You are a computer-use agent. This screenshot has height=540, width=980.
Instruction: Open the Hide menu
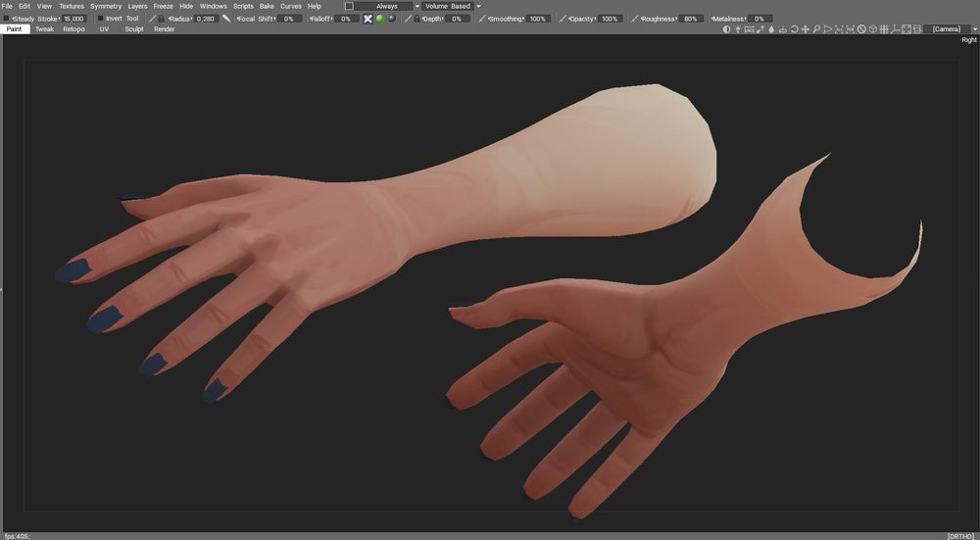[x=186, y=6]
